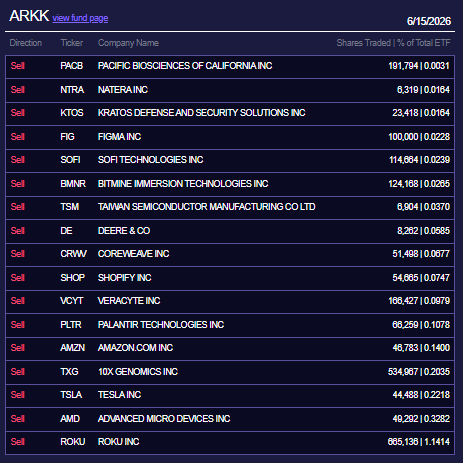
Task: Click value 6,319 | 0.0164
Action: (423, 90)
